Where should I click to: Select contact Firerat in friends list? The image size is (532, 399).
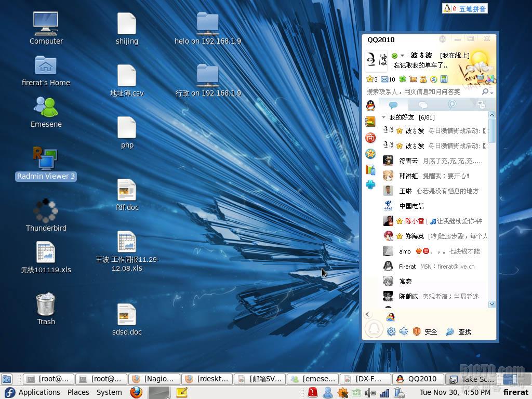tap(434, 267)
